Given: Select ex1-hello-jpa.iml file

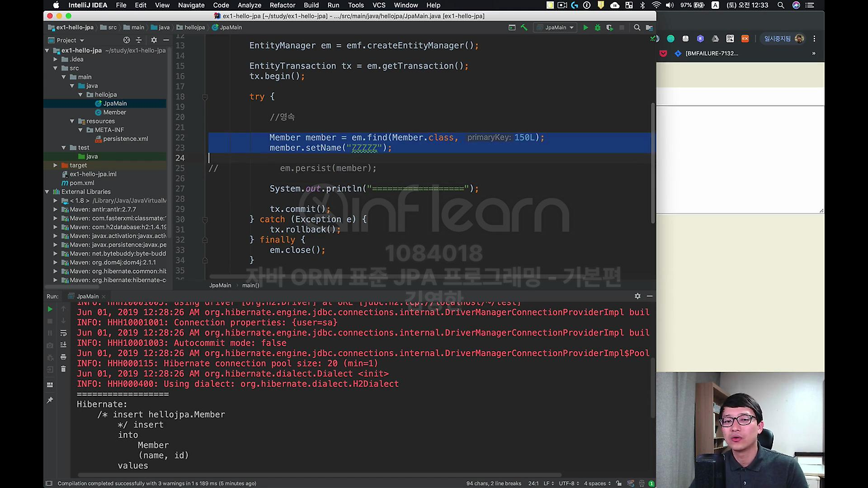Looking at the screenshot, I should pyautogui.click(x=93, y=174).
